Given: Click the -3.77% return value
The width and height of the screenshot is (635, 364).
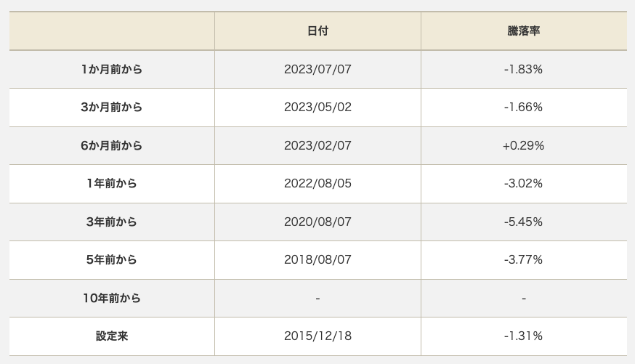Looking at the screenshot, I should coord(523,260).
